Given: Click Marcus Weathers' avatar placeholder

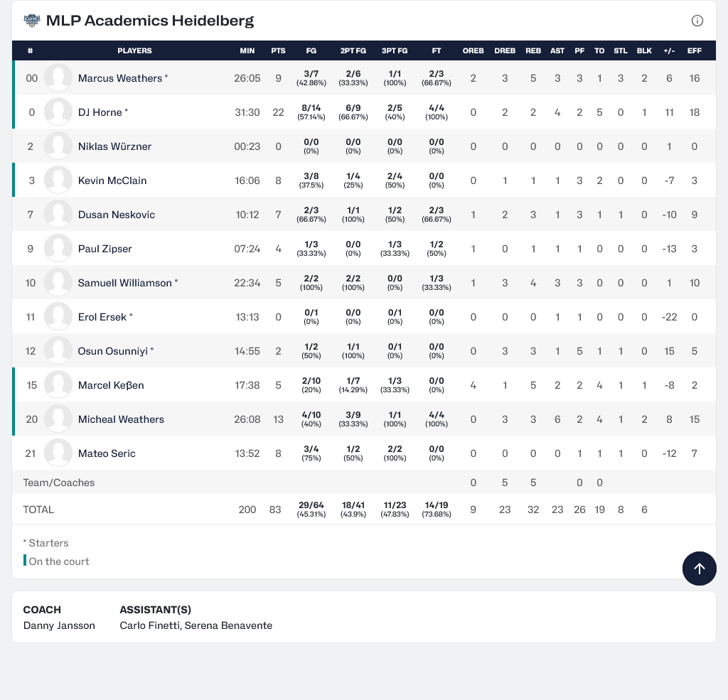Looking at the screenshot, I should coord(58,78).
